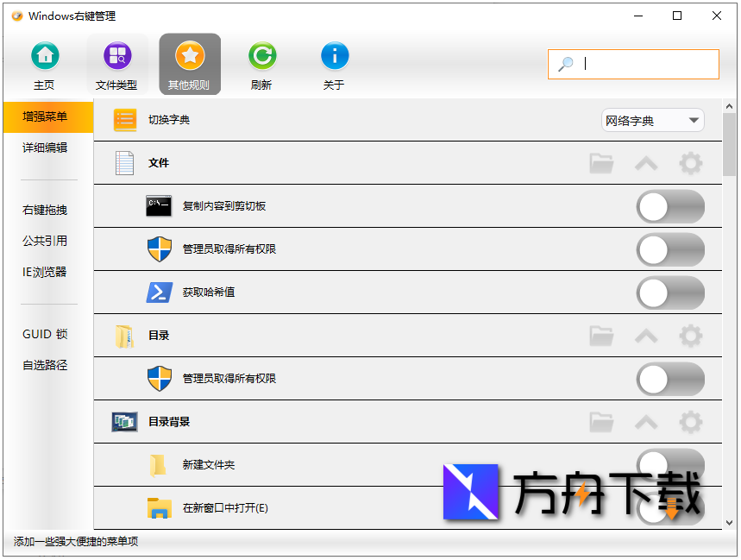Toggle the 新建文件夹 switch

[x=670, y=465]
